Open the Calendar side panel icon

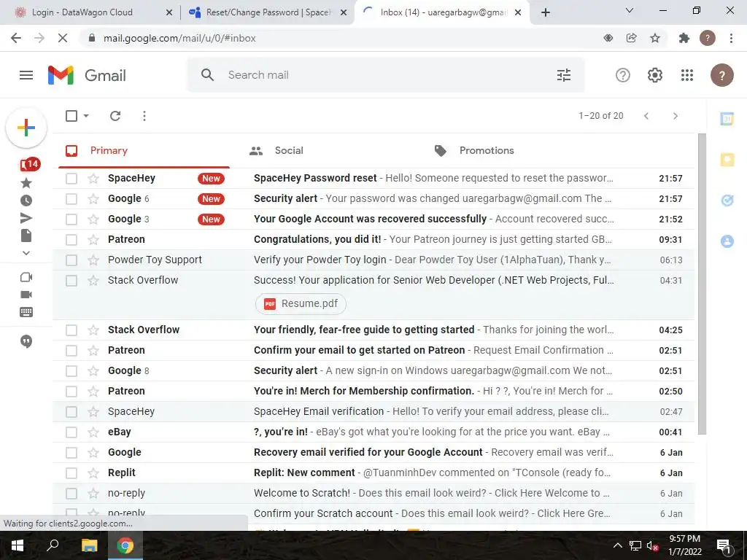727,119
